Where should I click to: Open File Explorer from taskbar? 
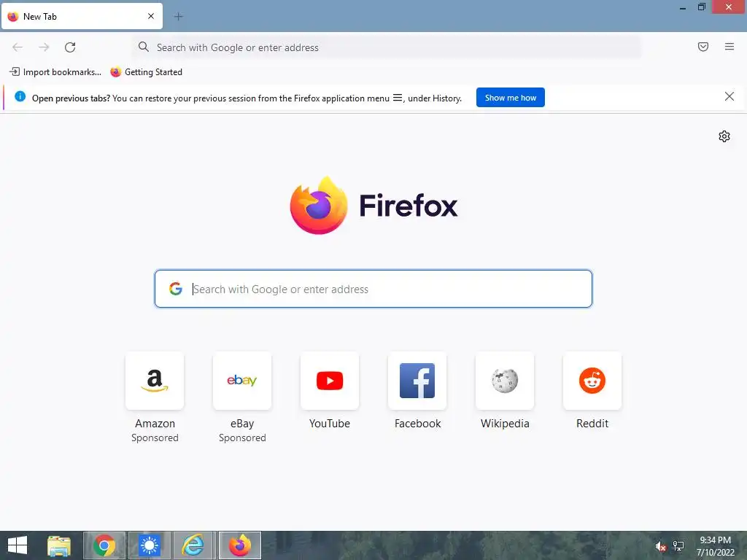click(x=59, y=545)
